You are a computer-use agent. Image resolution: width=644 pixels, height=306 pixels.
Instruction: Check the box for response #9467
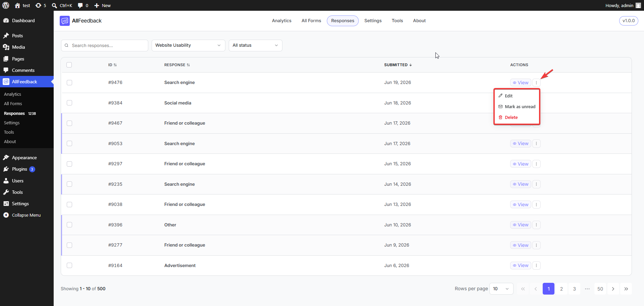[69, 123]
